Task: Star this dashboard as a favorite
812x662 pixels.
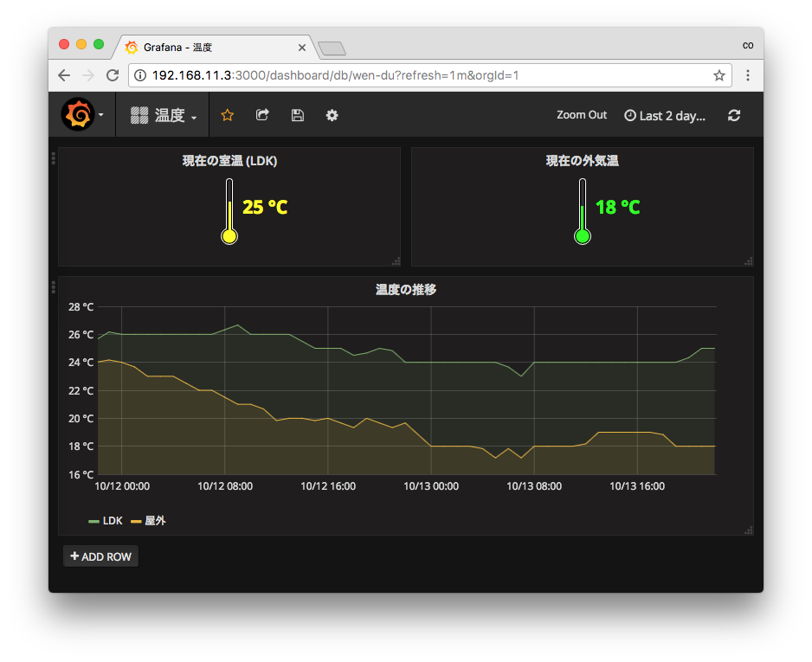Action: click(228, 115)
